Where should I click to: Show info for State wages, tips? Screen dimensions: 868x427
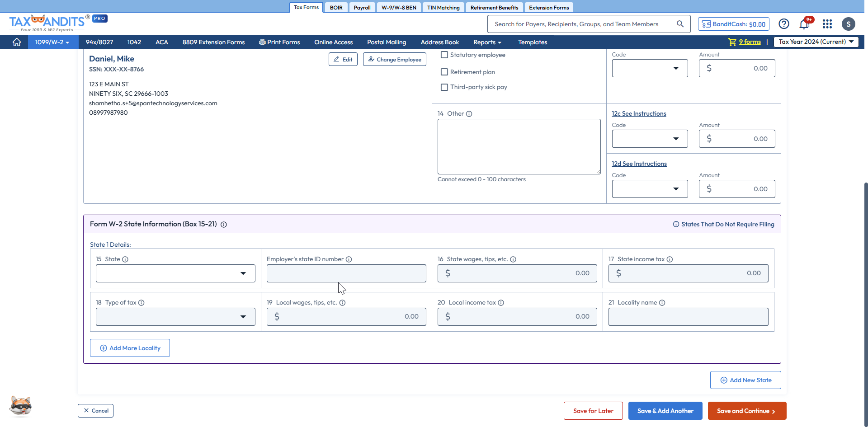coord(513,259)
